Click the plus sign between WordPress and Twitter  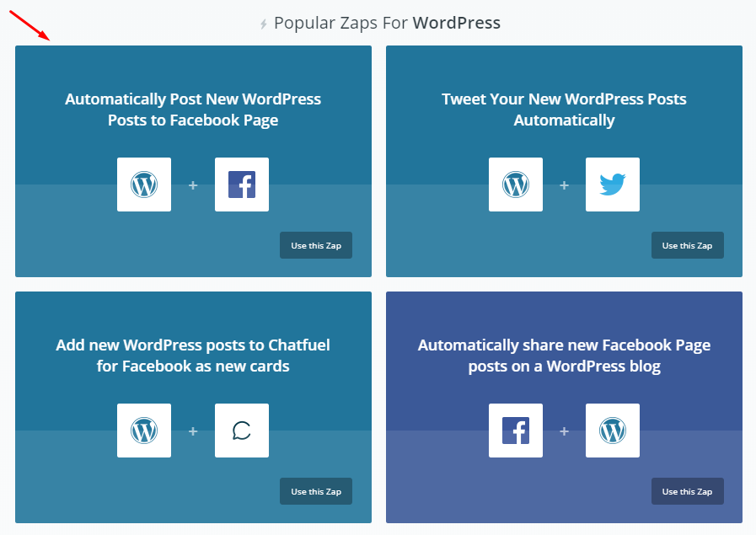(x=564, y=185)
